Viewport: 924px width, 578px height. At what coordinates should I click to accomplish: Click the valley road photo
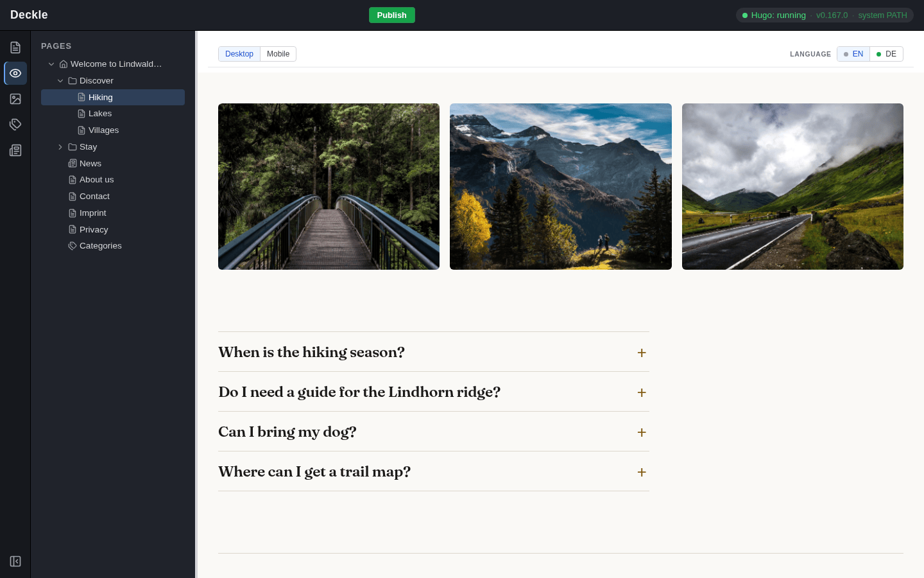pos(792,186)
